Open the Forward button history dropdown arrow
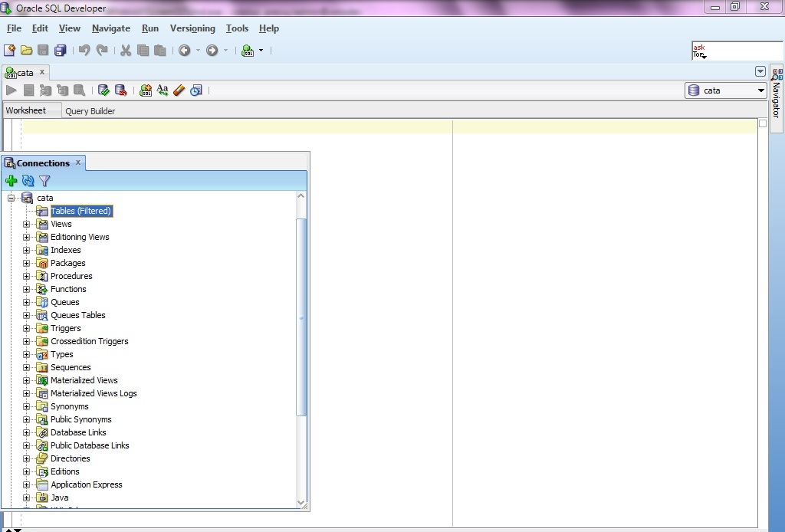 (x=225, y=50)
